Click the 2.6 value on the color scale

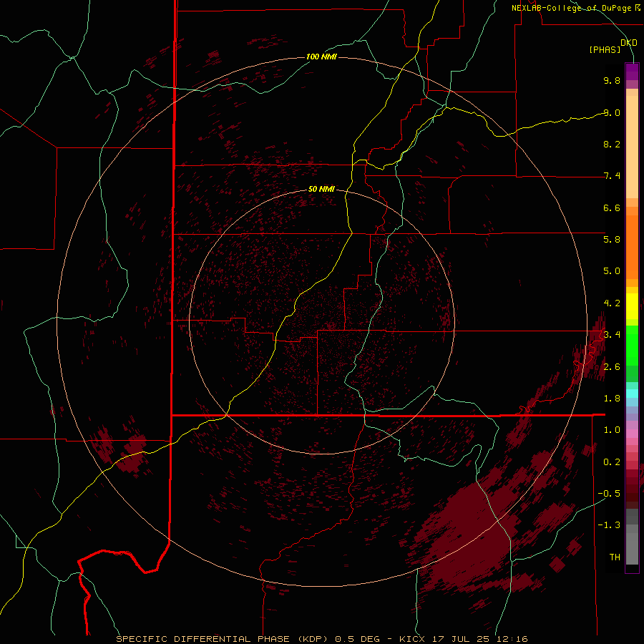pos(612,367)
